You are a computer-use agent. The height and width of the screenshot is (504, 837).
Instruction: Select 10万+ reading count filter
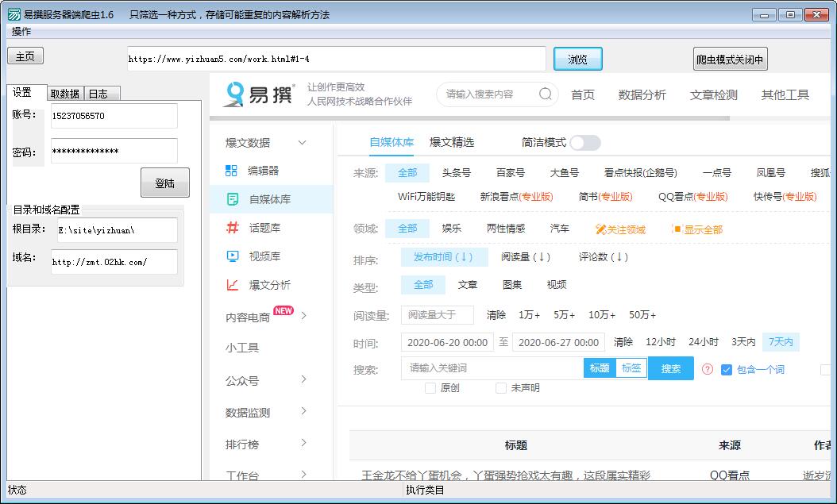click(602, 314)
